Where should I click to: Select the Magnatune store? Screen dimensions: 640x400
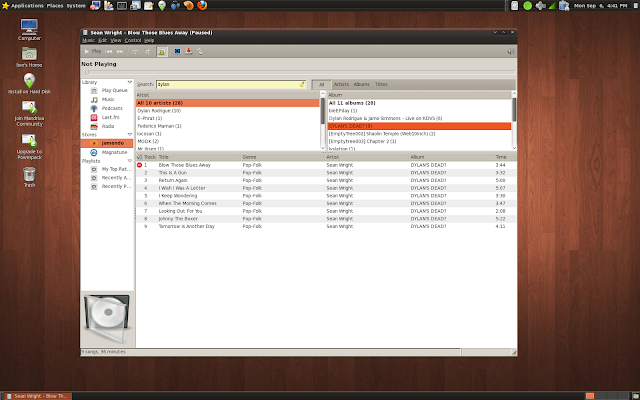point(107,152)
